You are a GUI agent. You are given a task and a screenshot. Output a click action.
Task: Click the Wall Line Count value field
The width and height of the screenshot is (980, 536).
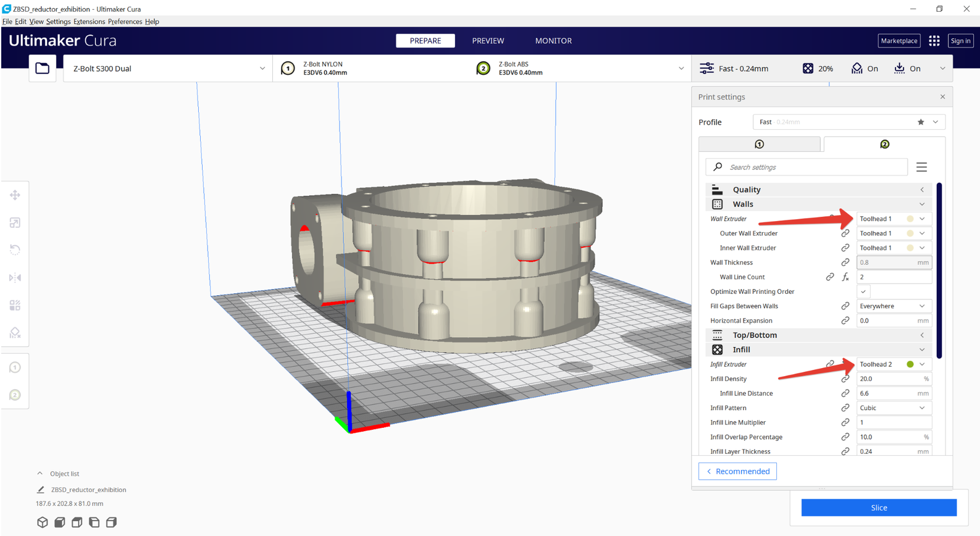coord(894,277)
